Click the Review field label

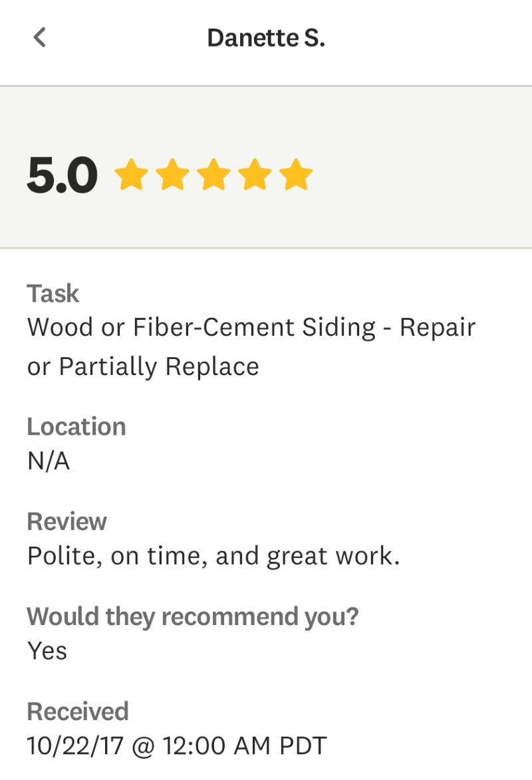(66, 521)
